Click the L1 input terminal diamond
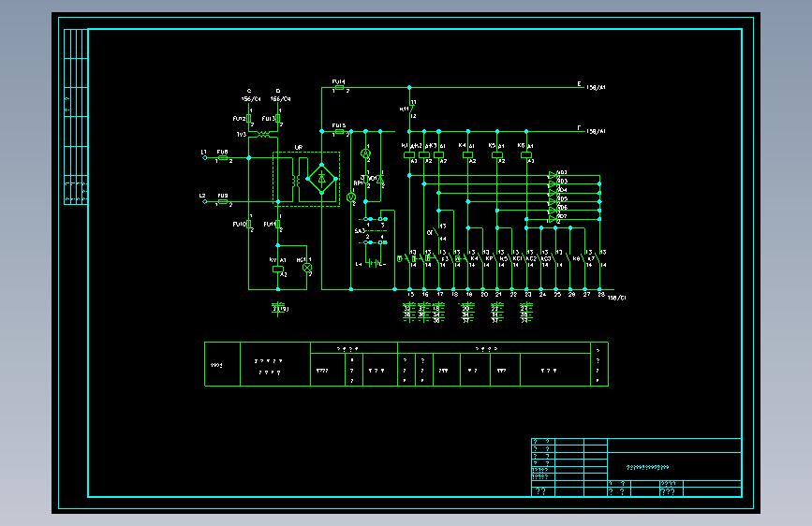This screenshot has height=526, width=812. [x=204, y=157]
